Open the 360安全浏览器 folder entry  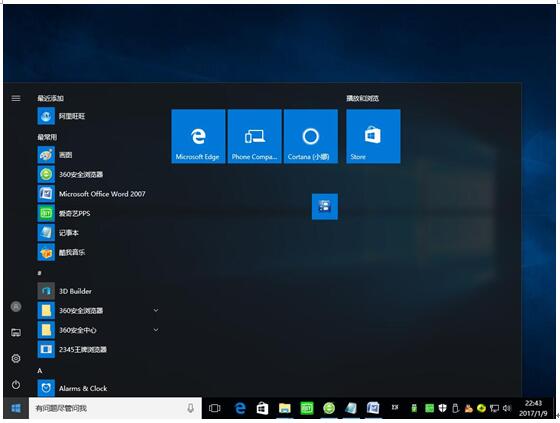[x=98, y=310]
